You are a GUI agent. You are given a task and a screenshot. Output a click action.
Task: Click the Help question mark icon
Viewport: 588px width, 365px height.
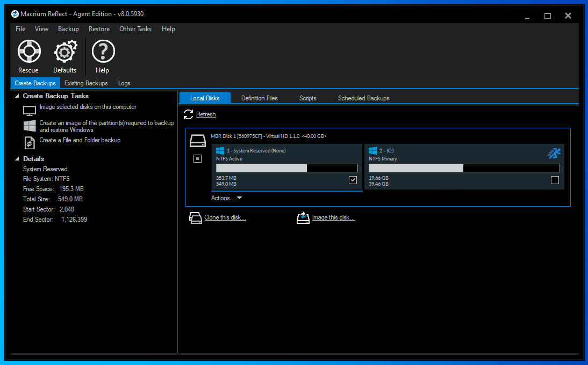coord(102,52)
